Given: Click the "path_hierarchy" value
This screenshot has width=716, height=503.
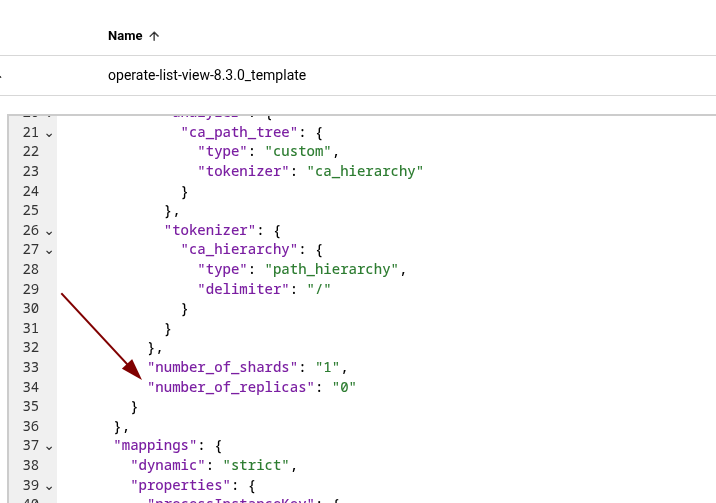Looking at the screenshot, I should click(x=332, y=269).
